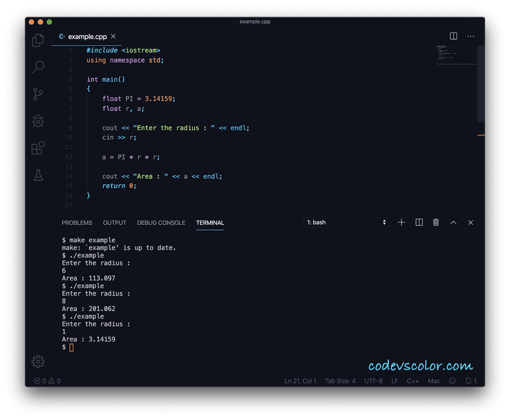Open the Explorer sidebar

[37, 40]
